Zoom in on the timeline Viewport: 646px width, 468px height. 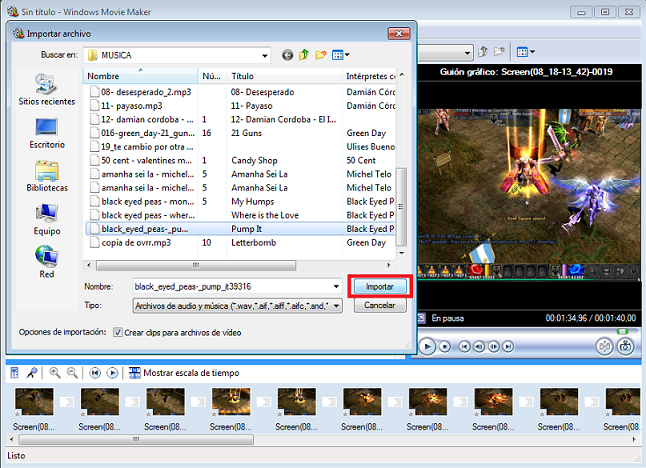54,373
